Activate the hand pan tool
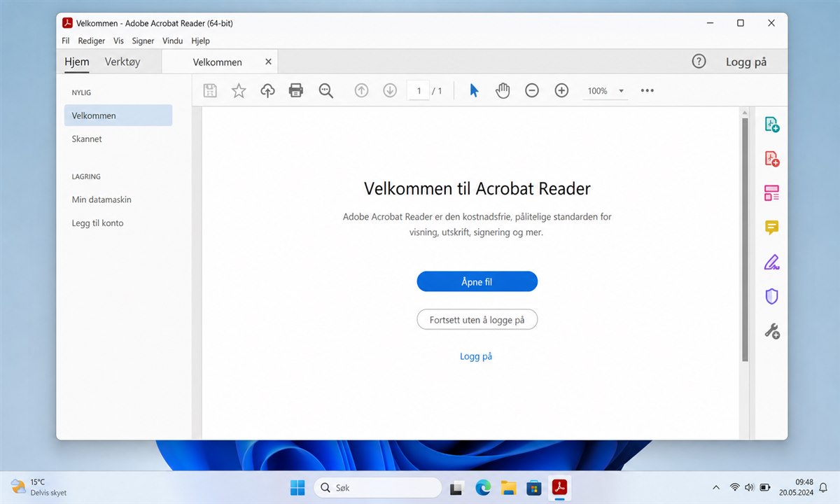Screen dimensions: 840x504 coord(503,90)
